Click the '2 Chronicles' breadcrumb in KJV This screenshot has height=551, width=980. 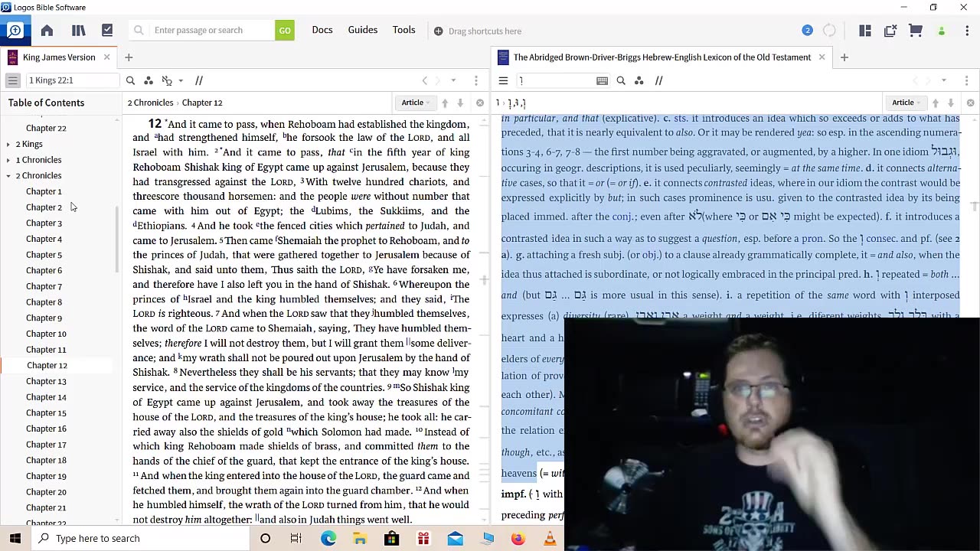tap(150, 103)
